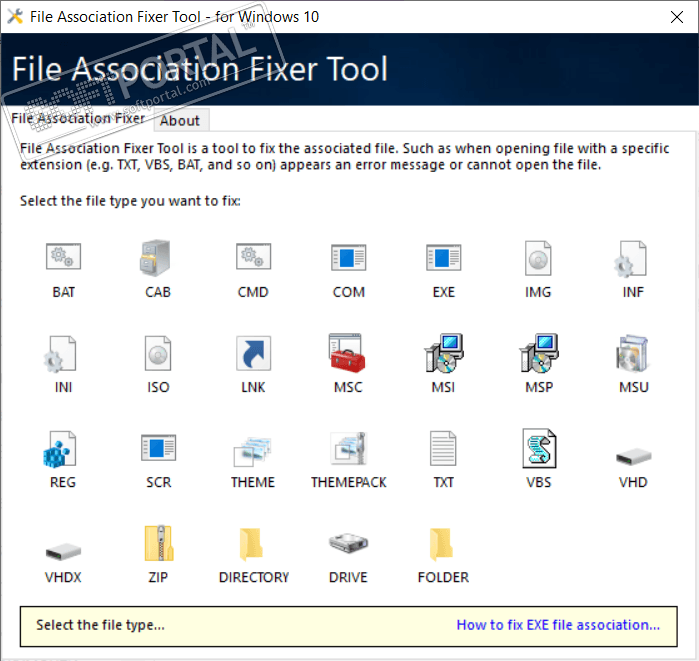Pick the CMD file type icon
Viewport: 699px width, 661px height.
254,257
